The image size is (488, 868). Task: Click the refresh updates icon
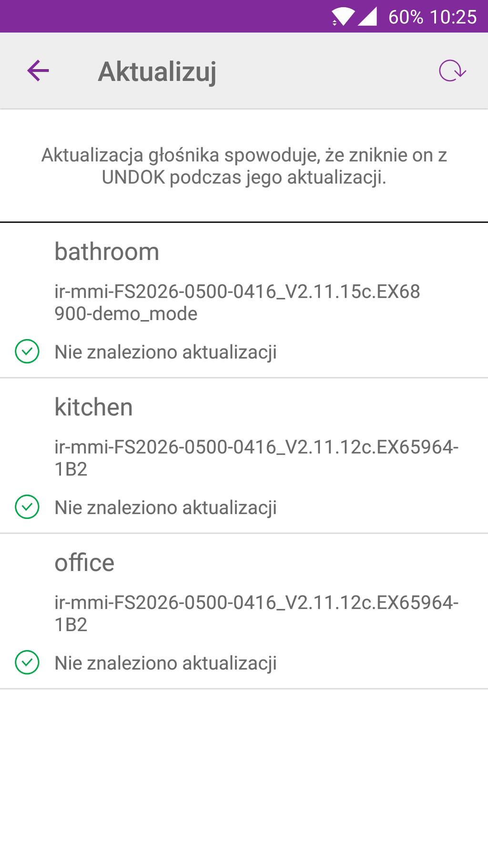[x=452, y=71]
